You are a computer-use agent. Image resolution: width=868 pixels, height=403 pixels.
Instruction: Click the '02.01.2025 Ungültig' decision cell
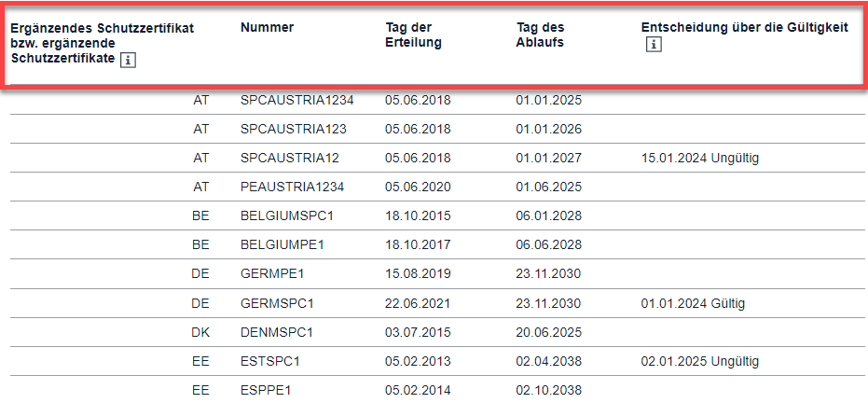click(x=699, y=361)
